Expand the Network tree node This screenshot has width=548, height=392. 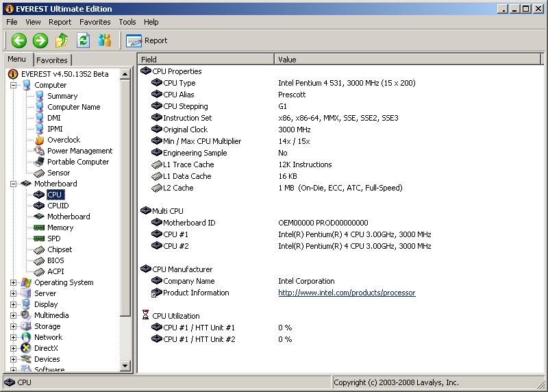coord(13,337)
